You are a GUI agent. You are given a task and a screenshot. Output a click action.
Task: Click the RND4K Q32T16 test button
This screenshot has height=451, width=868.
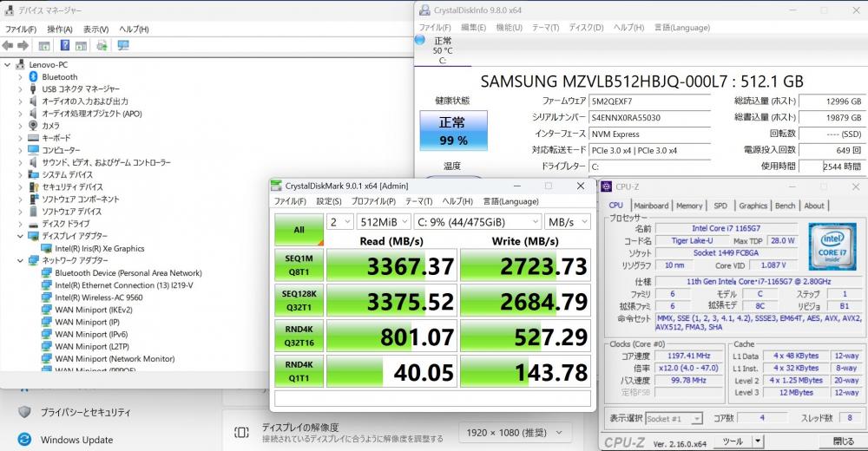299,336
